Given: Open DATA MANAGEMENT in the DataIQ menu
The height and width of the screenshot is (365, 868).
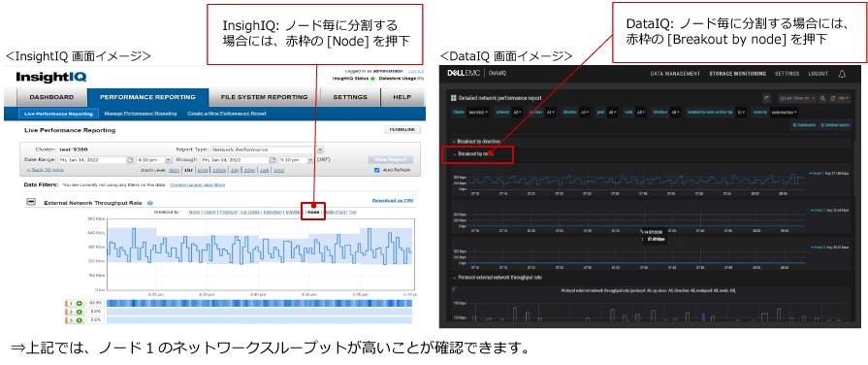Looking at the screenshot, I should 675,74.
